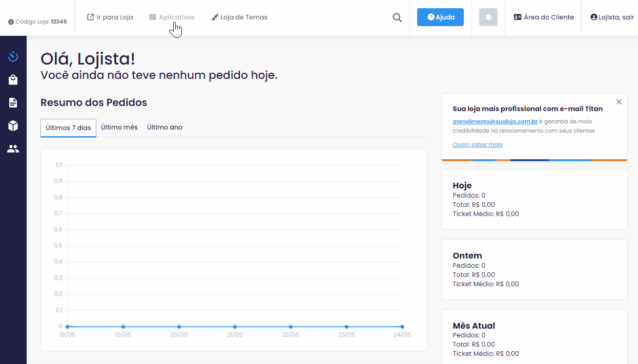This screenshot has width=638, height=364.
Task: Open the notifications bell
Action: coord(488,17)
